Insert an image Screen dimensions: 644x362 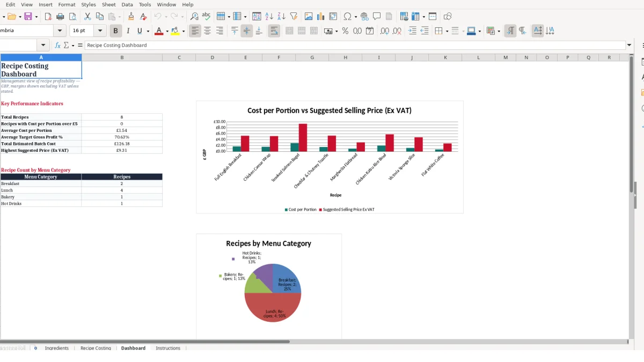click(309, 17)
